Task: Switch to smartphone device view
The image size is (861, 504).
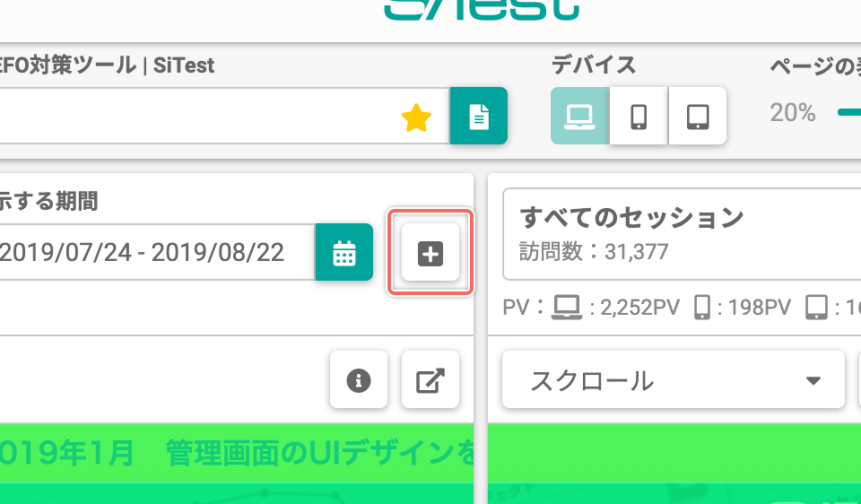Action: pos(639,116)
